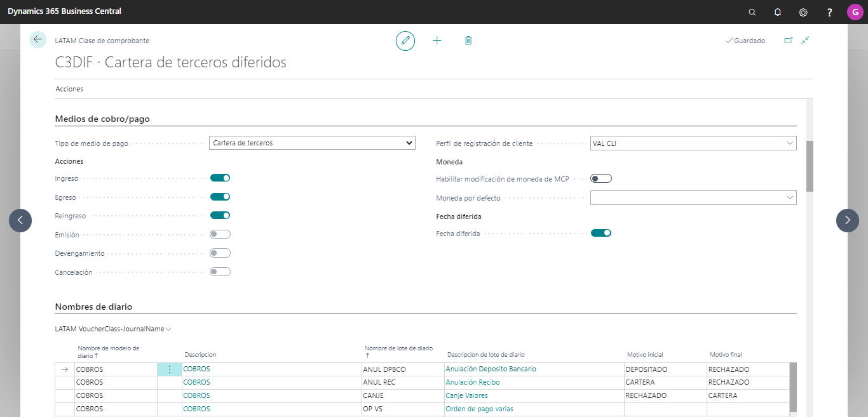Click Motivo inicial column header
Screen dimensions: 868x417
click(x=645, y=355)
